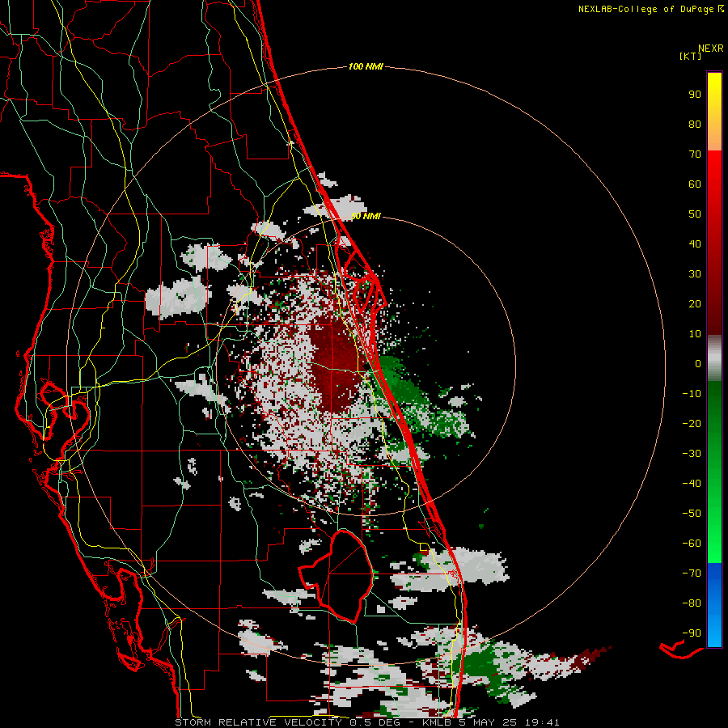Click the NEXR label above the color bar

[x=711, y=49]
